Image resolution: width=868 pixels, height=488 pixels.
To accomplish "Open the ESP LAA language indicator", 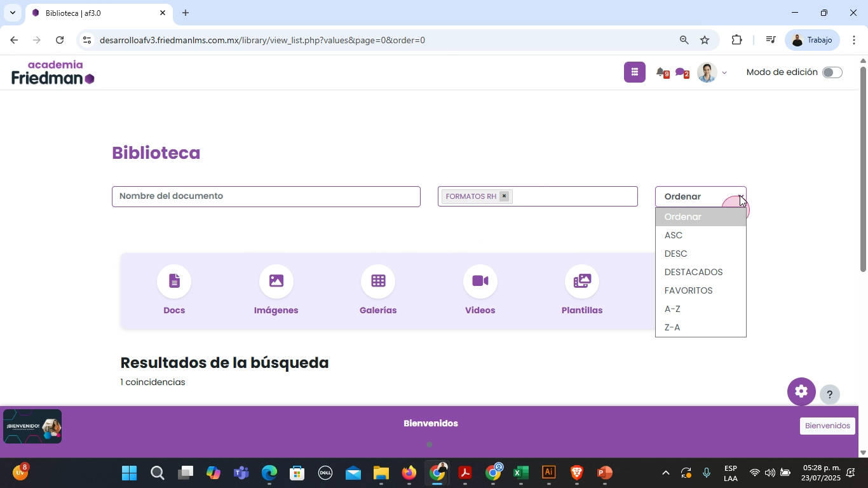I will pyautogui.click(x=731, y=473).
